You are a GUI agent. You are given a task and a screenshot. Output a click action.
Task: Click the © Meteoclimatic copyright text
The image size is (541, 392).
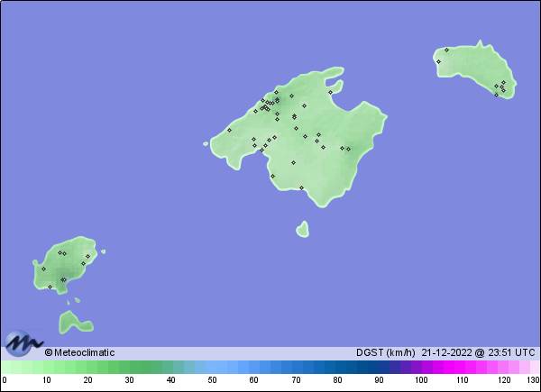tap(79, 352)
